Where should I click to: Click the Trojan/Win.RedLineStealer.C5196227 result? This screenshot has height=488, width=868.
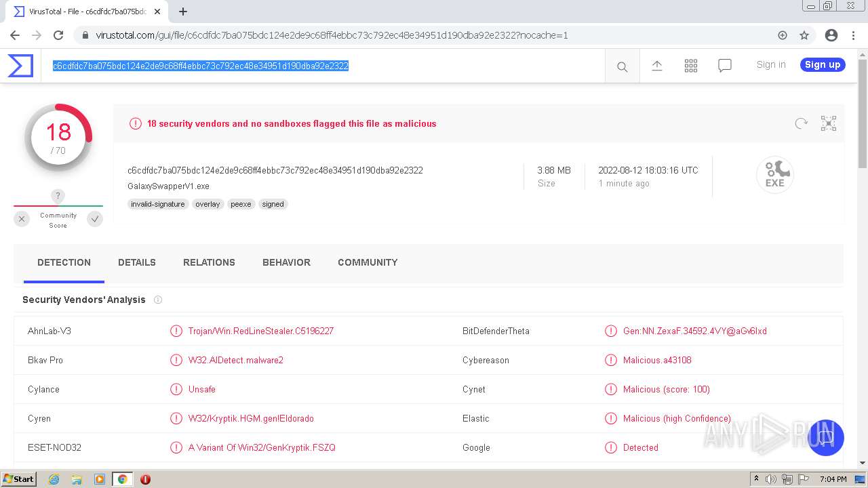[261, 331]
